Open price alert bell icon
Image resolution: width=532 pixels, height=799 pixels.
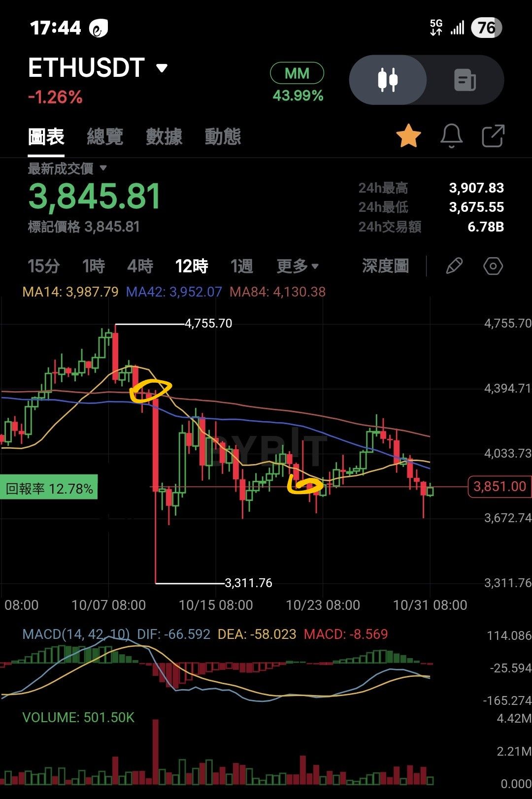coord(451,136)
